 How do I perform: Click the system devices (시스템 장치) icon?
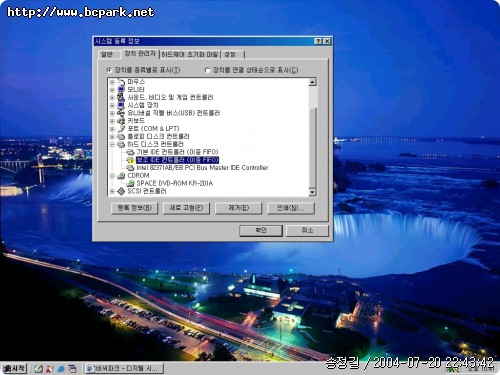coord(121,105)
